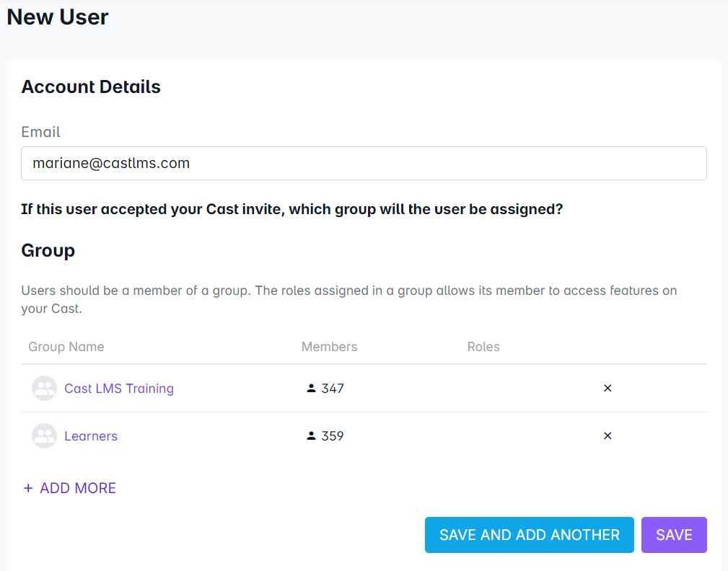This screenshot has width=728, height=571.
Task: Click the plus icon beside ADD MORE
Action: [28, 488]
